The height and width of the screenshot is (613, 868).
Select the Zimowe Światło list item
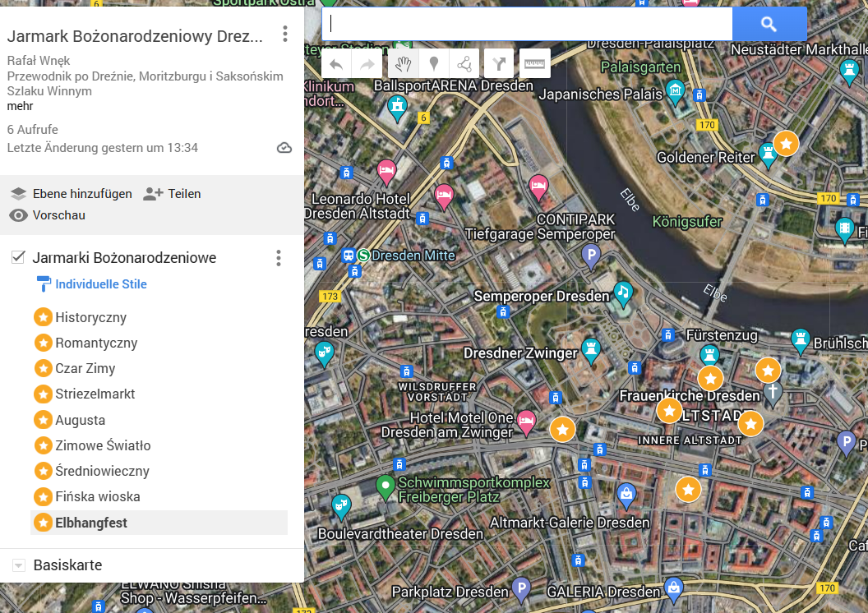159,445
